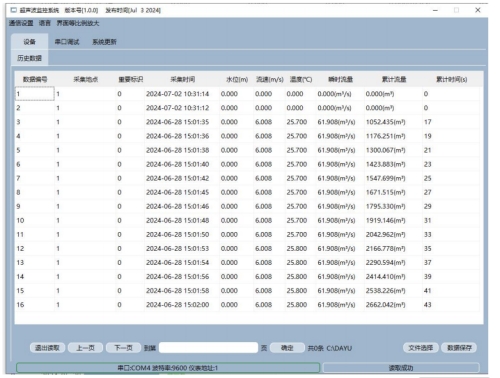Viewport: 500px width, 378px height.
Task: Switch to the 系统更新 tab
Action: [104, 42]
